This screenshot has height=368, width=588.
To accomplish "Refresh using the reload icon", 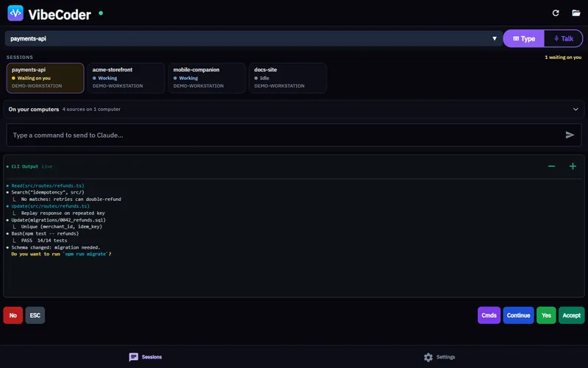I will pos(556,13).
